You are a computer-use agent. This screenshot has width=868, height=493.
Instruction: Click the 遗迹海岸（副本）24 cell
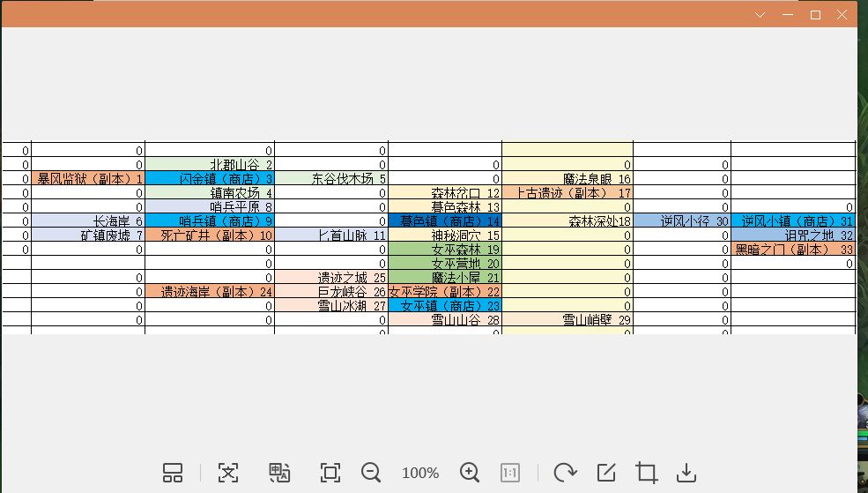tap(210, 291)
